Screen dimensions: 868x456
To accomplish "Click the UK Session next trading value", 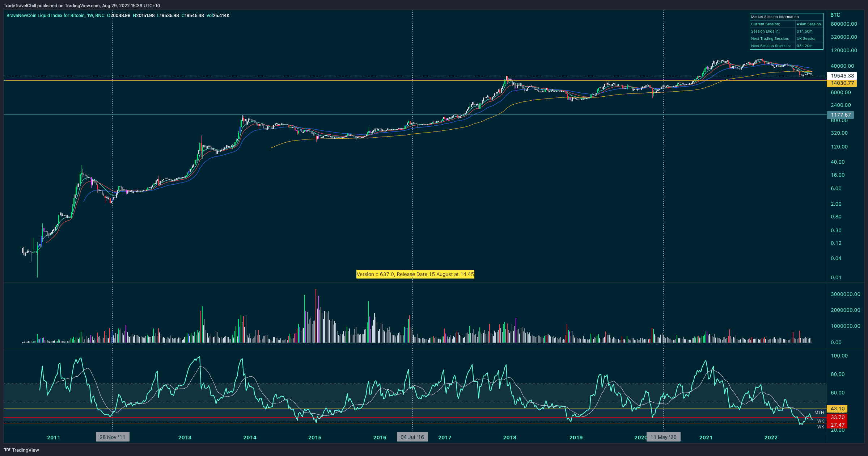I will coord(806,39).
